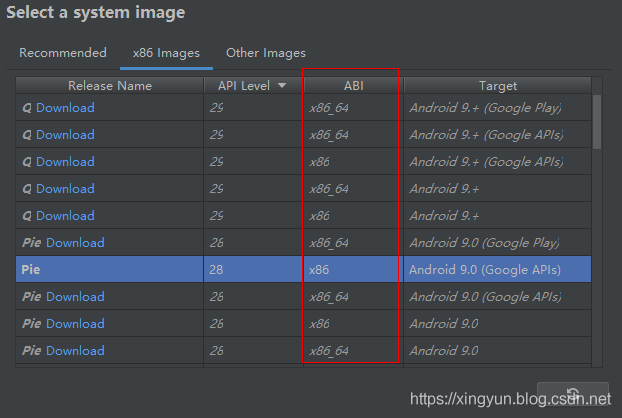Click the API Level sort arrow

pos(282,86)
